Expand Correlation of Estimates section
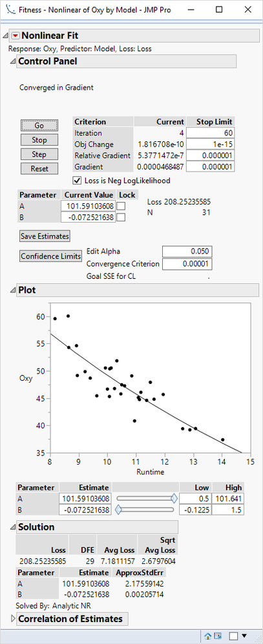 [12, 619]
